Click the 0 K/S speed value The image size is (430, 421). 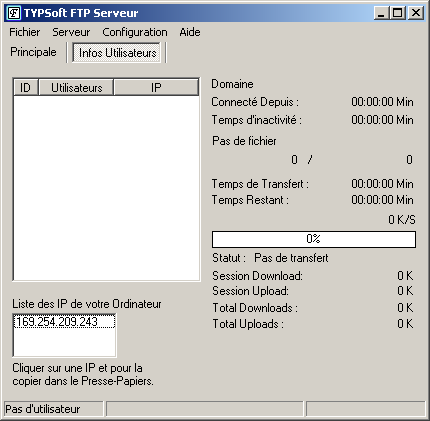click(402, 220)
